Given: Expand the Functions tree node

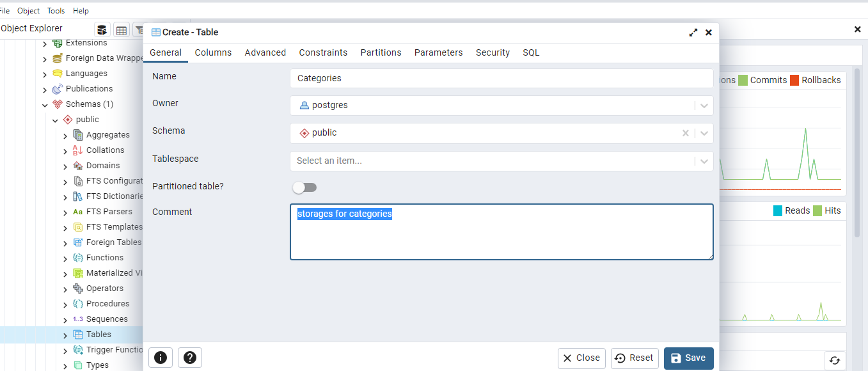Looking at the screenshot, I should [x=65, y=258].
